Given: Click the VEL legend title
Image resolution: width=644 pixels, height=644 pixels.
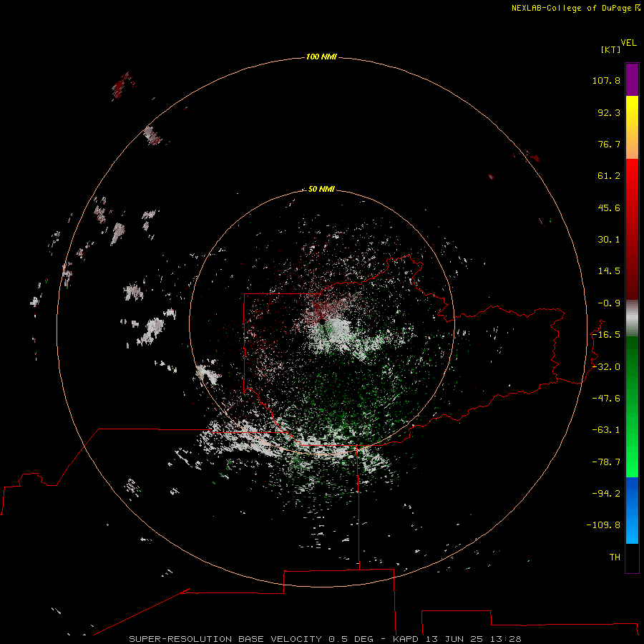Looking at the screenshot, I should point(628,43).
